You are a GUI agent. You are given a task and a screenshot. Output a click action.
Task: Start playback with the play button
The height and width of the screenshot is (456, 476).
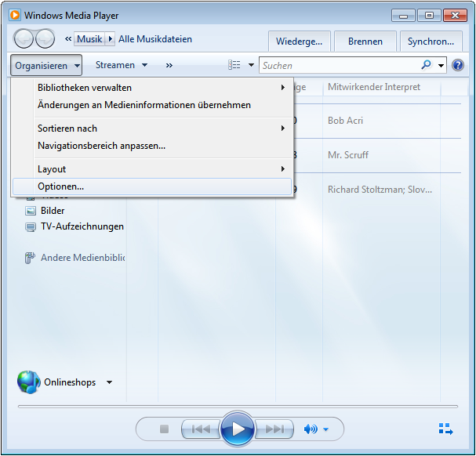(238, 429)
